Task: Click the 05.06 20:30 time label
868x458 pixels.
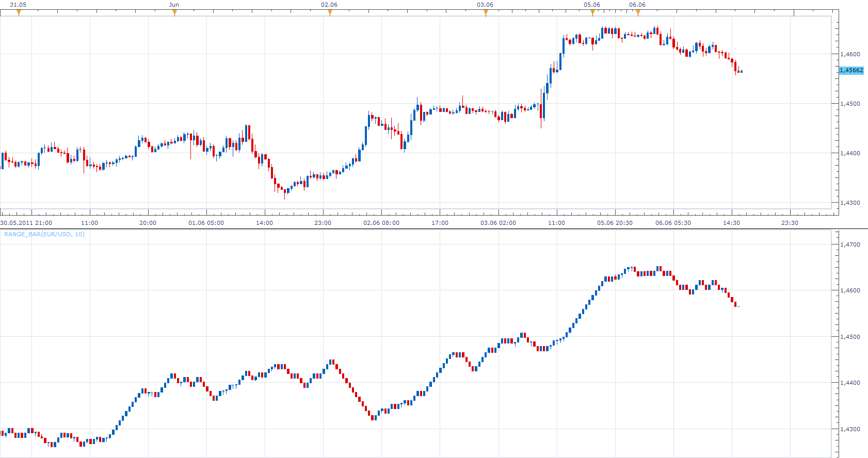Action: 615,223
